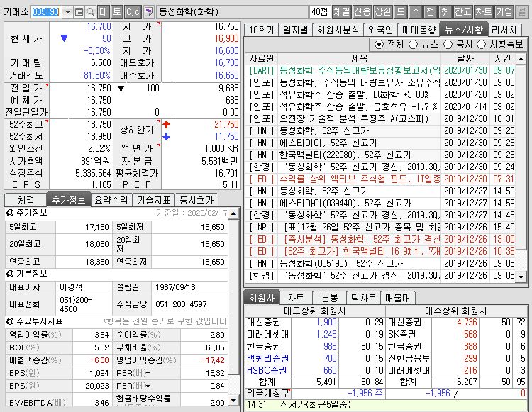
Task: Select the 뉴스 radio button
Action: pyautogui.click(x=414, y=45)
